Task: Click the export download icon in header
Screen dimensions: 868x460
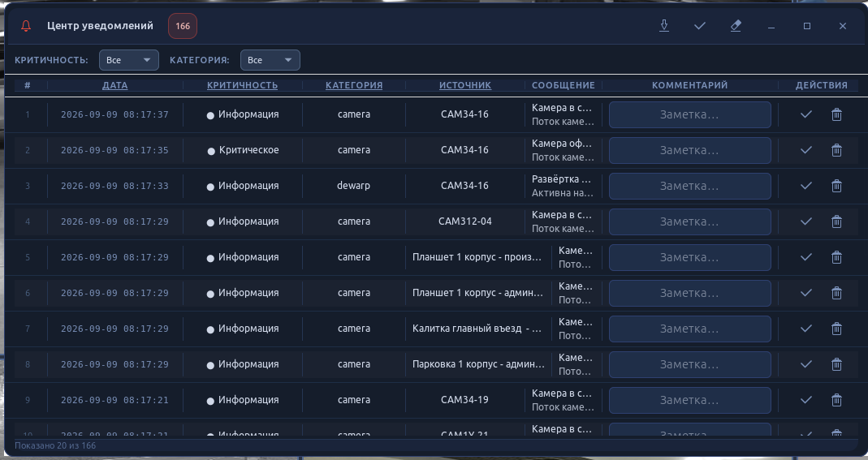Action: coord(663,26)
